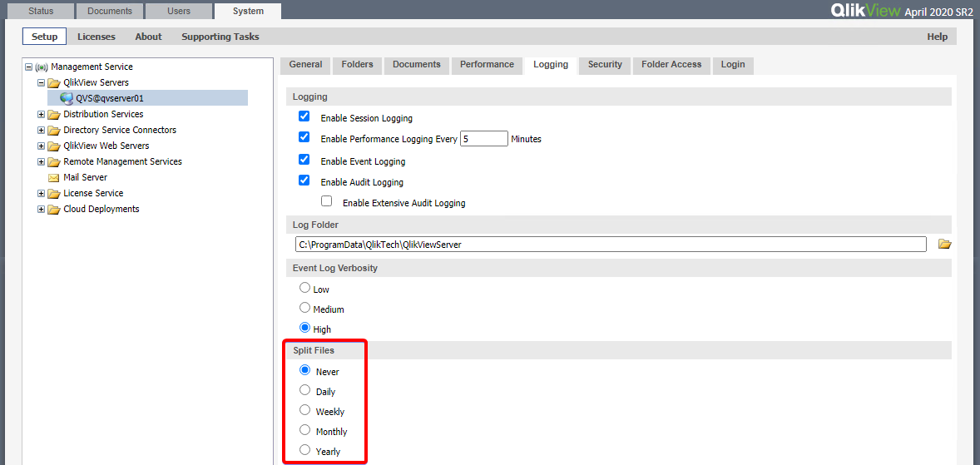Choose Monthly split files option
Viewport: 980px width, 465px height.
point(305,430)
